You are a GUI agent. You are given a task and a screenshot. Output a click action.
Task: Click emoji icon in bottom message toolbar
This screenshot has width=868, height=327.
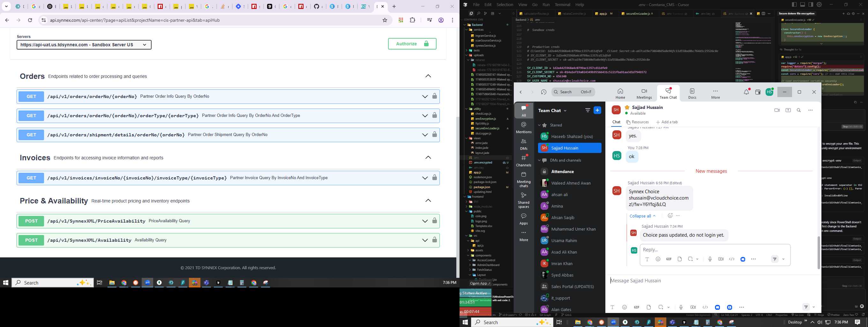click(x=625, y=307)
